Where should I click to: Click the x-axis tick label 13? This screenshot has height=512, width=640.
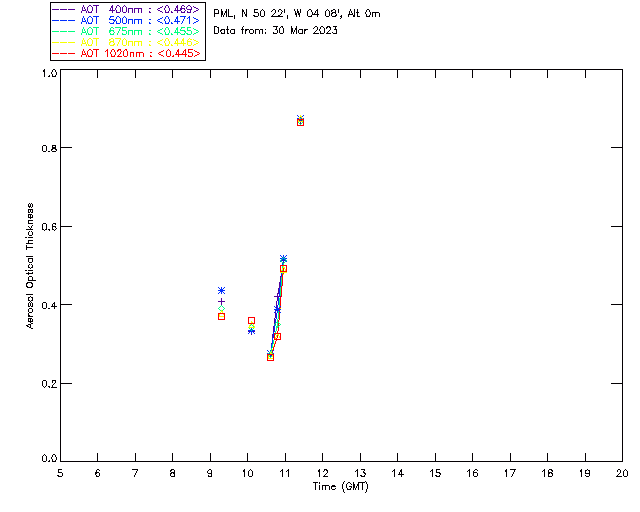(x=360, y=473)
